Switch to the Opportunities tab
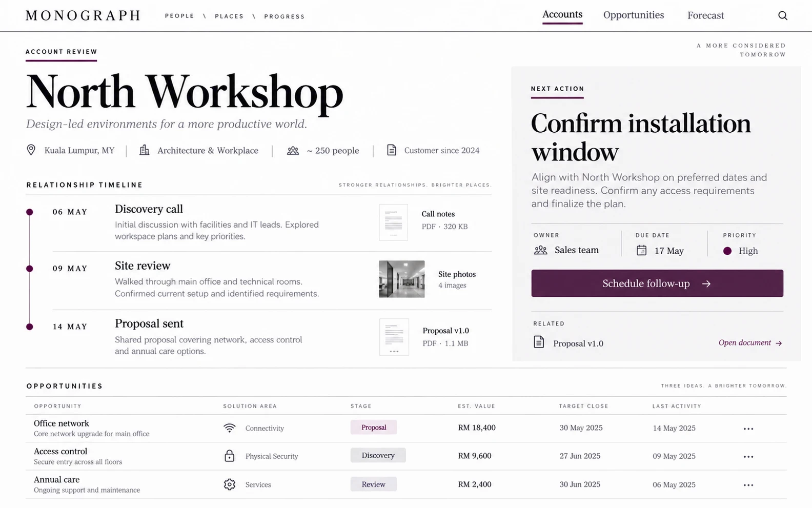 click(x=634, y=15)
